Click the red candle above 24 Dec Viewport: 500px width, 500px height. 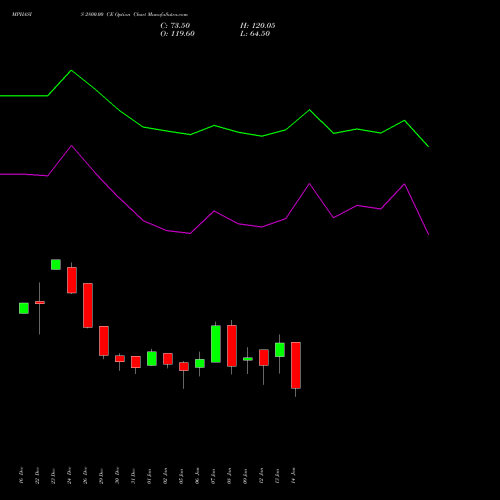72,280
